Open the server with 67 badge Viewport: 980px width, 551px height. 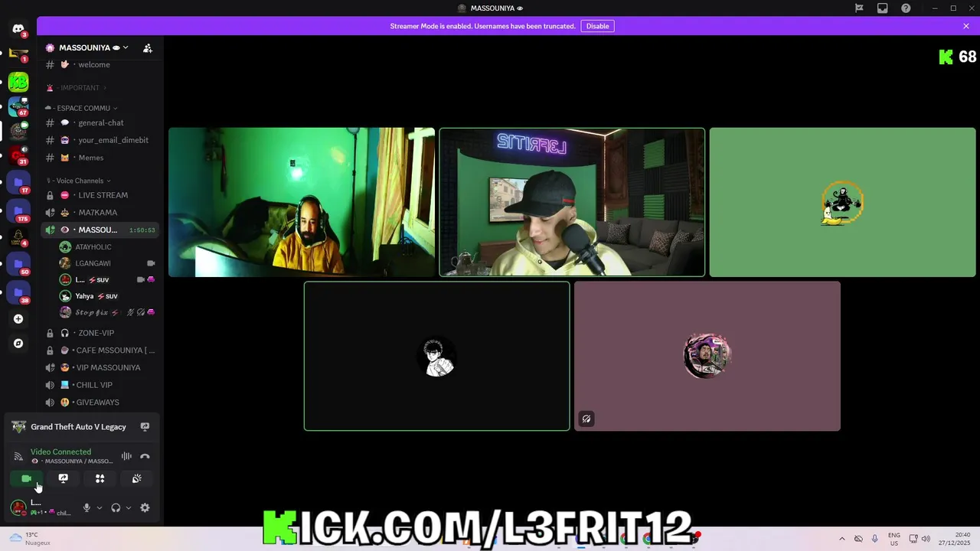pos(18,107)
